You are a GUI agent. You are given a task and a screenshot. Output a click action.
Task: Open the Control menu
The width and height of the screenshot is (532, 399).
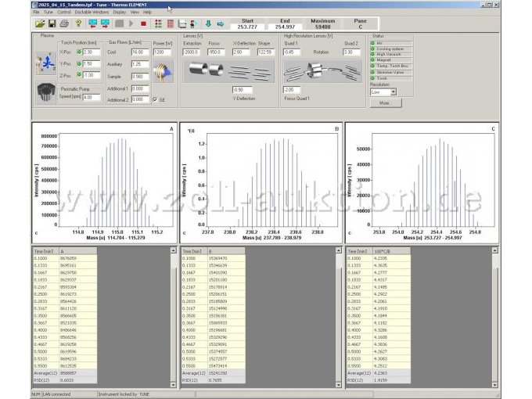pyautogui.click(x=64, y=13)
